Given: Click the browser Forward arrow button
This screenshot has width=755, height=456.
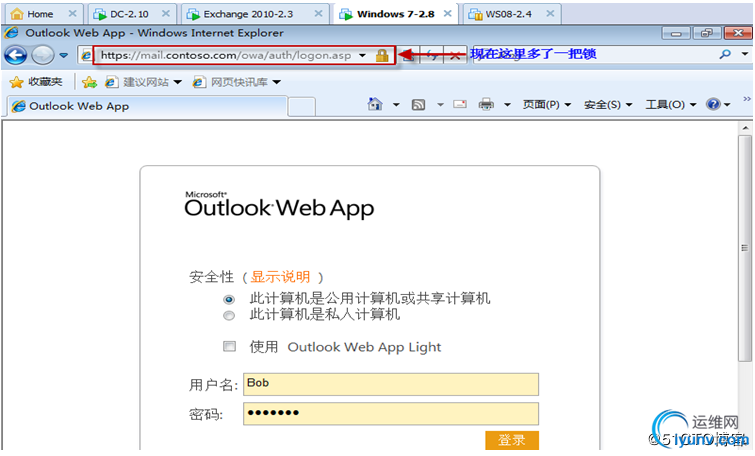Looking at the screenshot, I should 42,55.
